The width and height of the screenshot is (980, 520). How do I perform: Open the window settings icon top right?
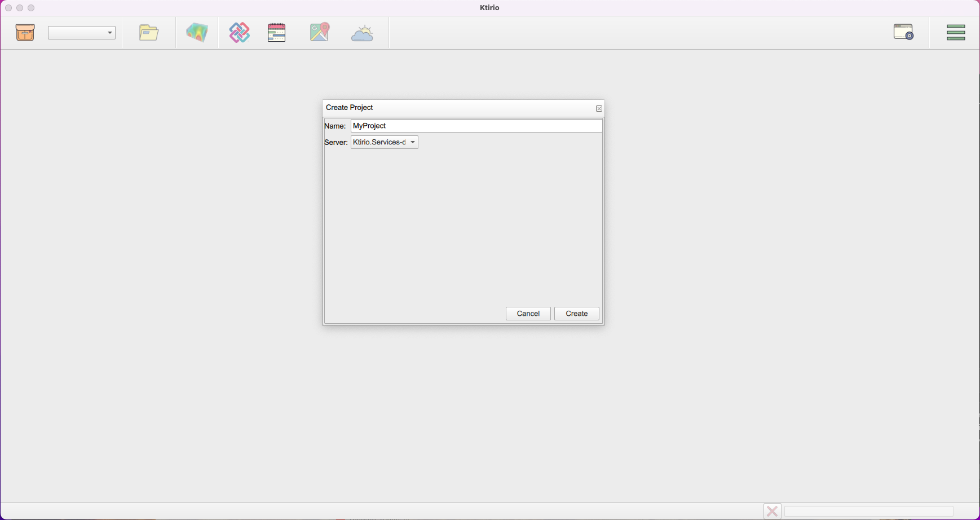click(x=902, y=32)
